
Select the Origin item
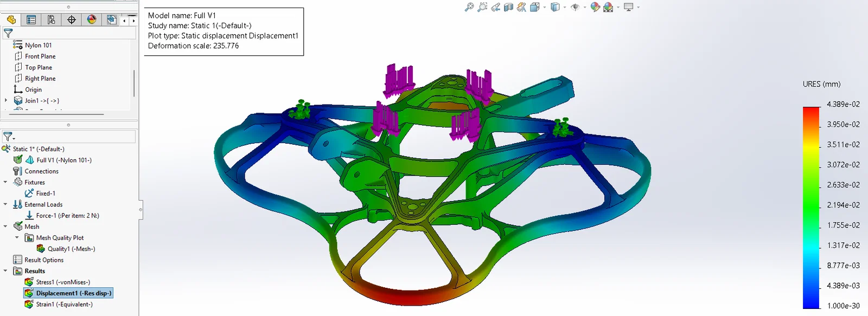pyautogui.click(x=33, y=89)
